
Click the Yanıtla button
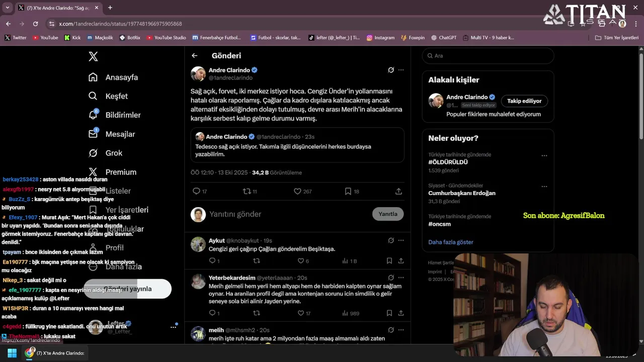[388, 214]
